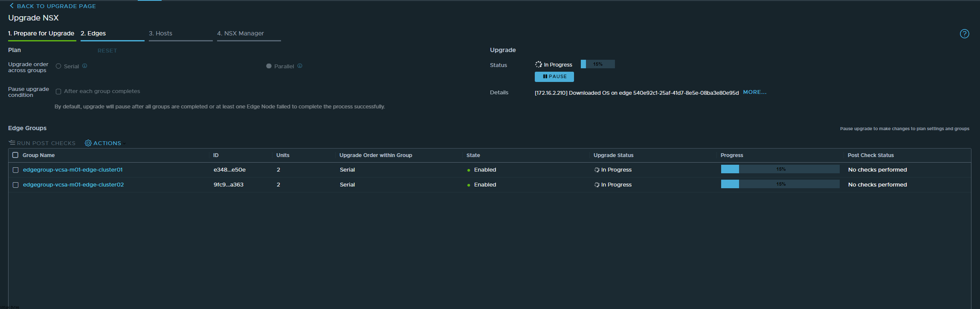Click the Upgrade Status column header

613,155
